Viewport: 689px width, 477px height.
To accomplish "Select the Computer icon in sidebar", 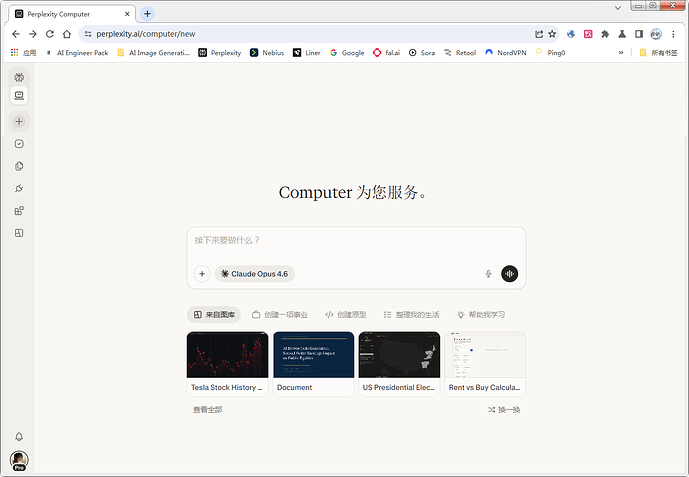I will pyautogui.click(x=19, y=95).
